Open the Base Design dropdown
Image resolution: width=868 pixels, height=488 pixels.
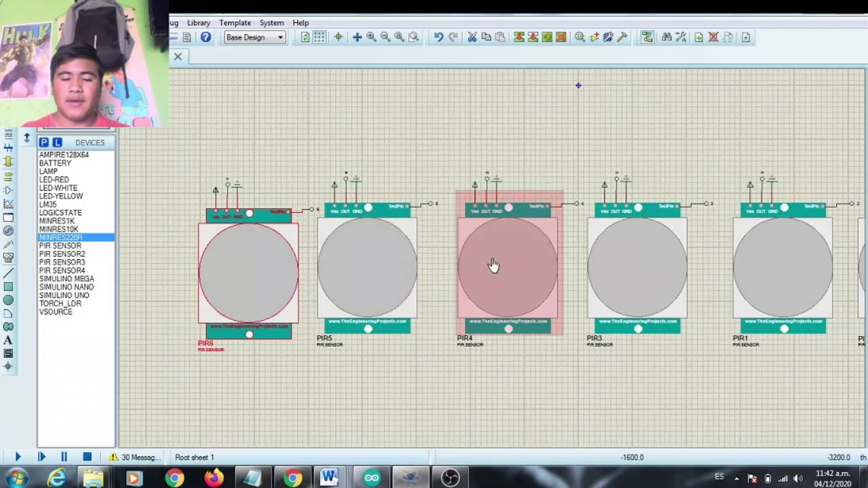255,37
